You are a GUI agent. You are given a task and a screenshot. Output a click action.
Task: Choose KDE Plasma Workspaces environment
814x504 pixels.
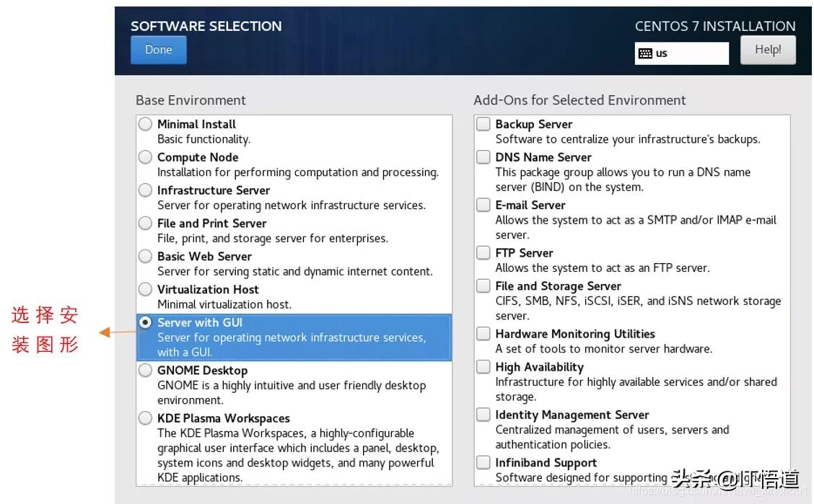tap(145, 418)
